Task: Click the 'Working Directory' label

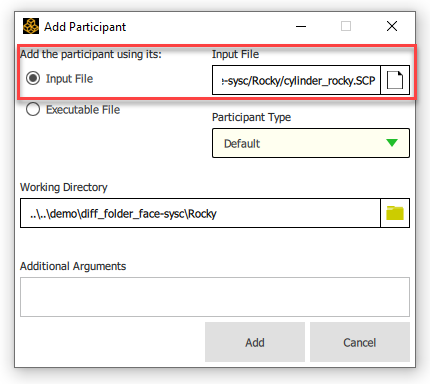Action: point(64,187)
